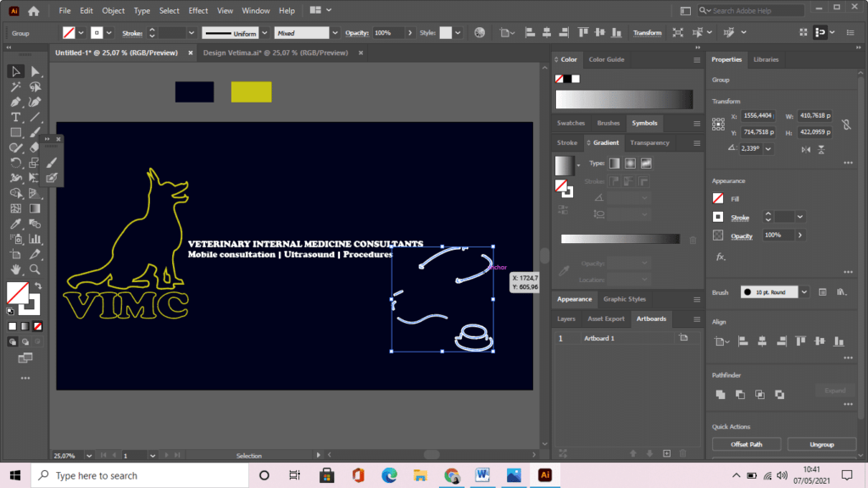
Task: Choose Radial Gradient type
Action: coord(630,164)
